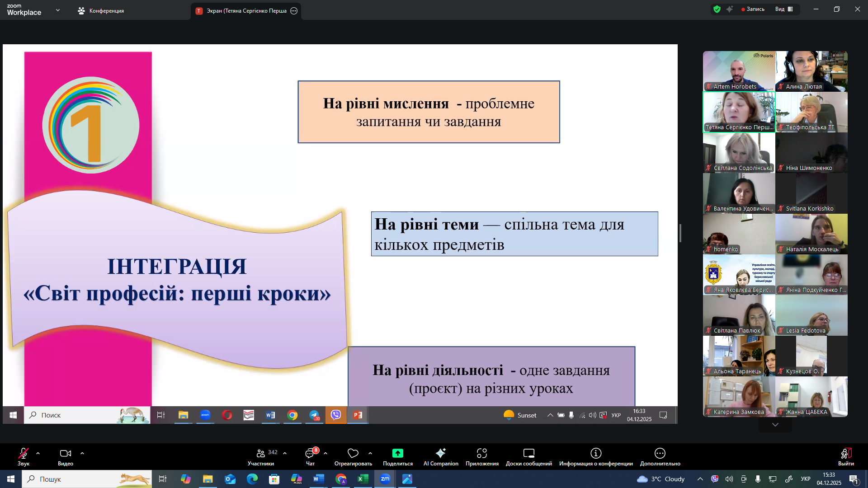Click the green Поделиться share screen icon

tap(397, 453)
